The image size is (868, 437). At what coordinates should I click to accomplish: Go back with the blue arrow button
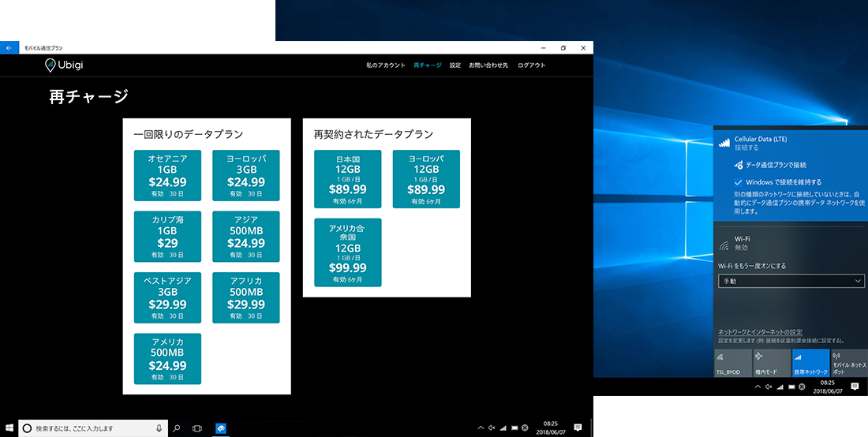(9, 48)
